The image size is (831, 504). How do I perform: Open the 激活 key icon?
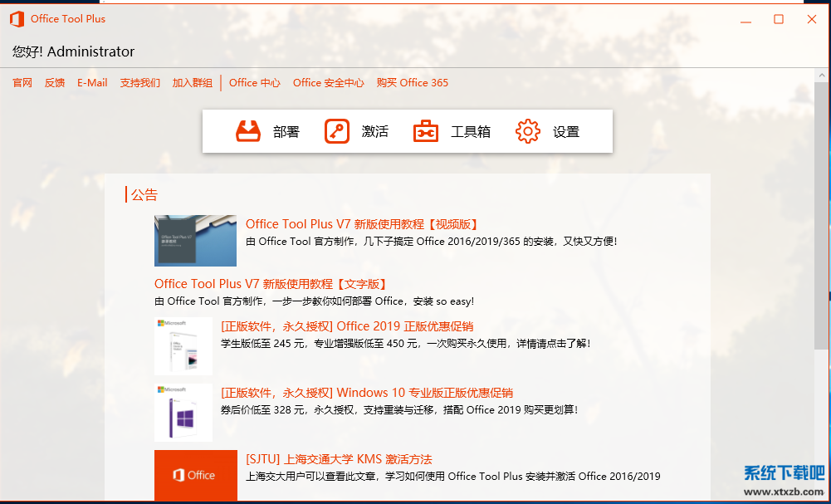(337, 131)
